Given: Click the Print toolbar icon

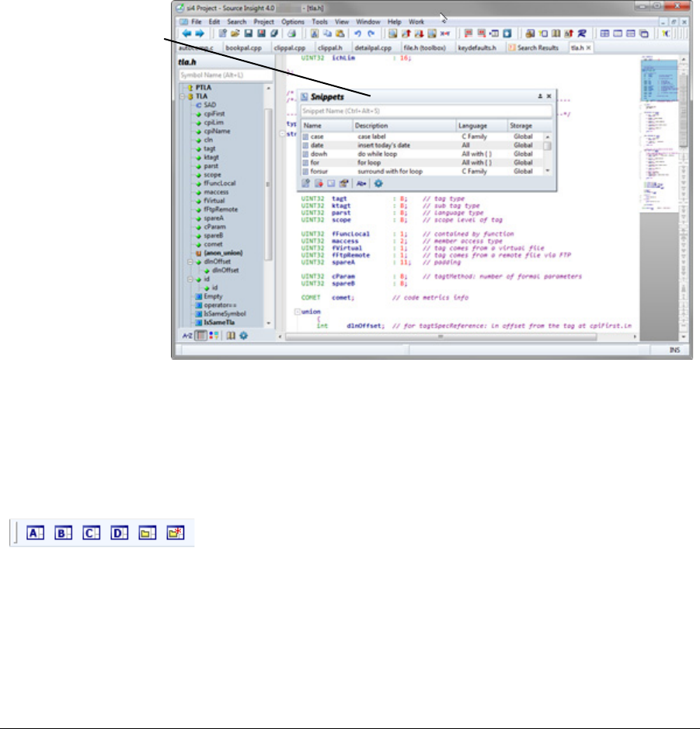Looking at the screenshot, I should pos(291,33).
